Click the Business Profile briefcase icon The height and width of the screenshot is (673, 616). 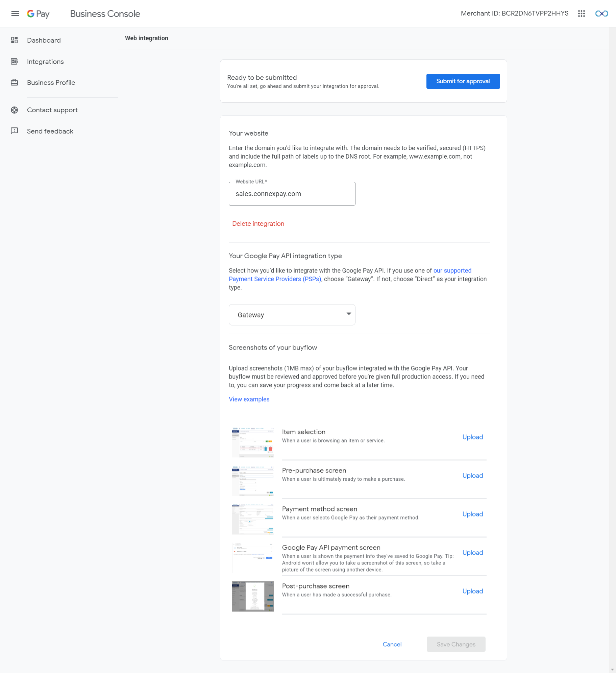pos(14,82)
